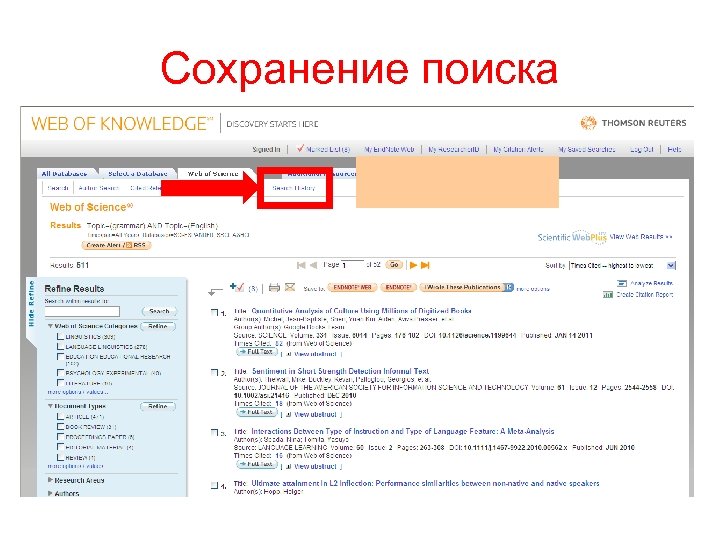The height and width of the screenshot is (540, 720).
Task: Check the LANGUAGE LINGUISTICS category checkbox
Action: coord(60,347)
